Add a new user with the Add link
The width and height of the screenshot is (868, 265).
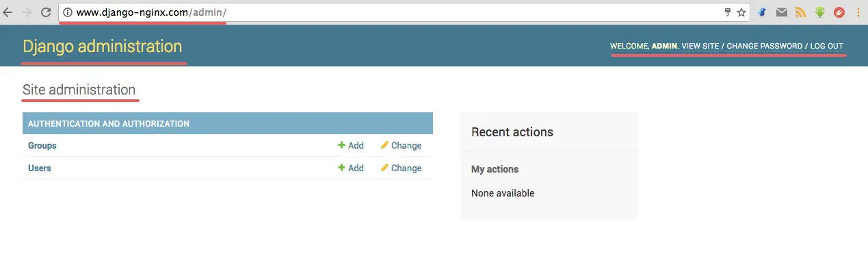(356, 168)
